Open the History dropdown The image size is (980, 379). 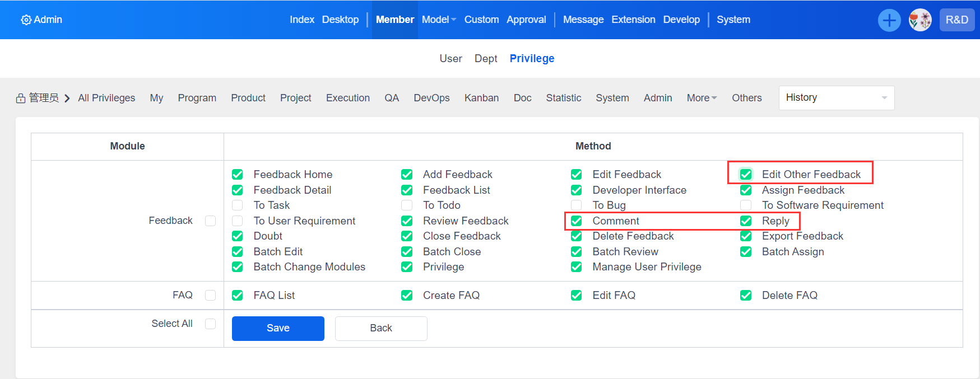[836, 98]
